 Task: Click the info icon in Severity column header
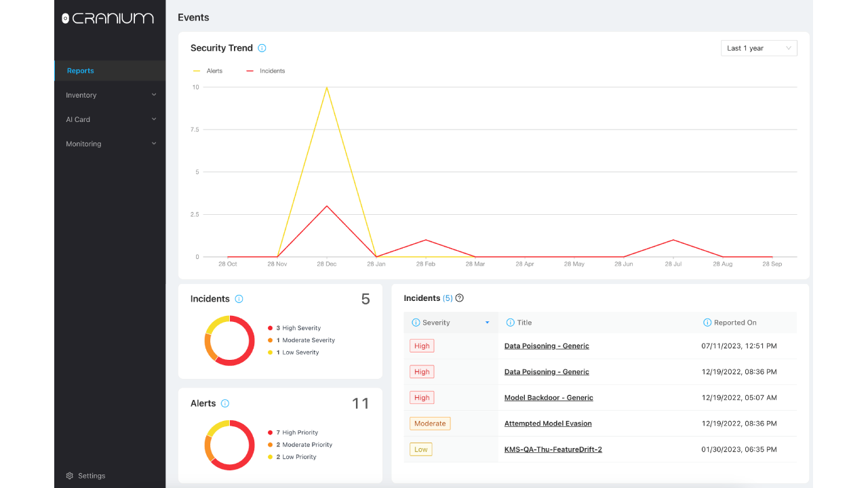click(x=416, y=323)
